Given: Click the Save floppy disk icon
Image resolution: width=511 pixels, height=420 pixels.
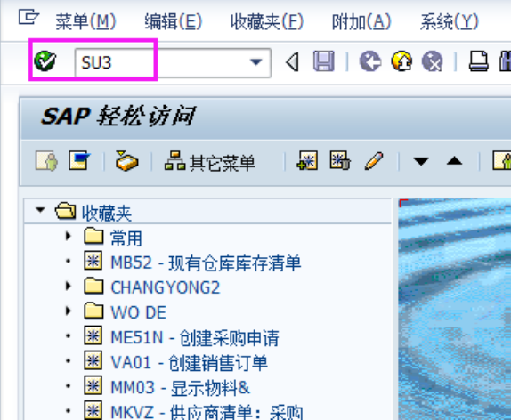Looking at the screenshot, I should [x=324, y=61].
